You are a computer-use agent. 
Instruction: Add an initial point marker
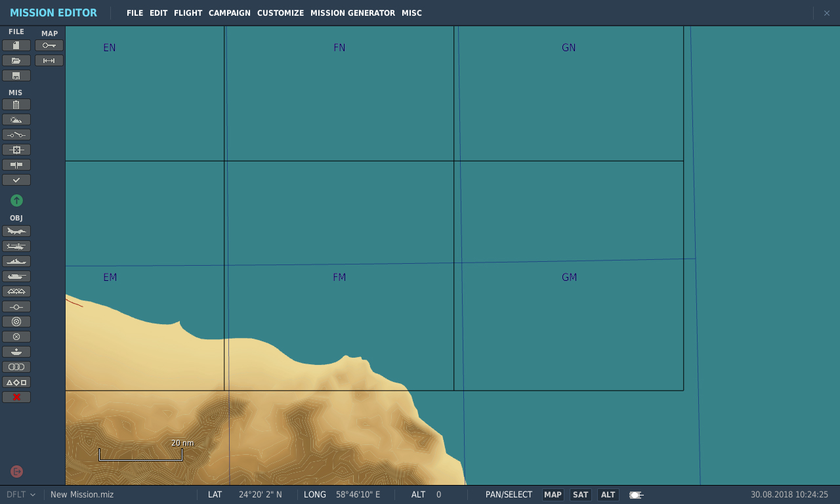point(16,306)
